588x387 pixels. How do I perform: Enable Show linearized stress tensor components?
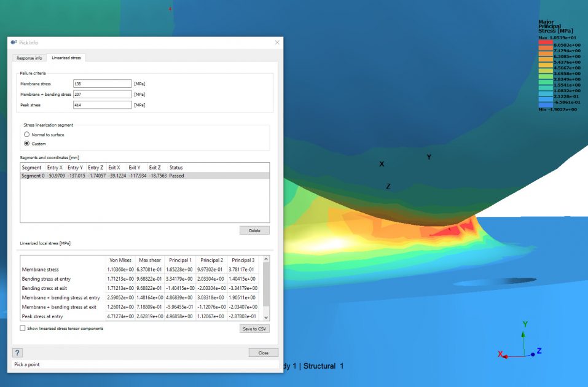[x=23, y=329]
